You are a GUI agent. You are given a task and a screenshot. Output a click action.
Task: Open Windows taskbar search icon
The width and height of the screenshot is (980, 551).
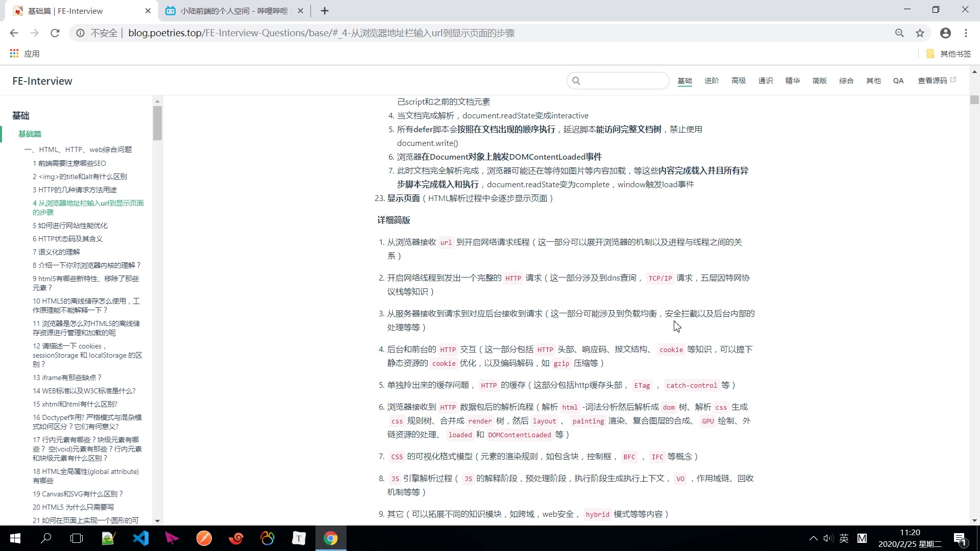(x=46, y=538)
